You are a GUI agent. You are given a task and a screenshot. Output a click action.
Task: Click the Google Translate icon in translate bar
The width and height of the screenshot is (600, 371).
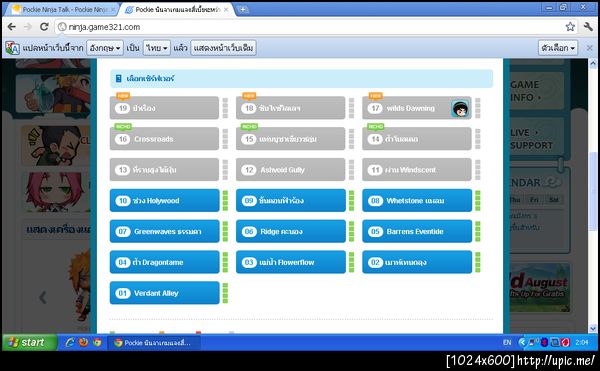coord(12,48)
